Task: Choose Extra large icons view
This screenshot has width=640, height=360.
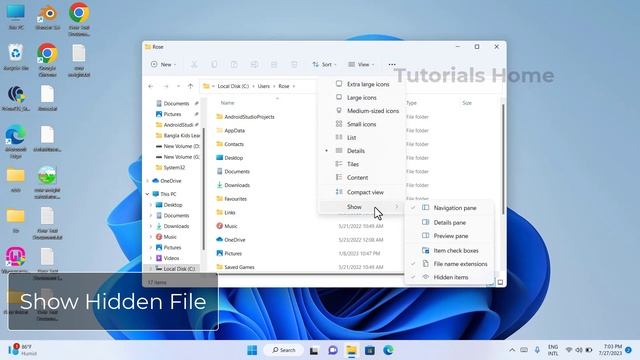Action: (x=362, y=84)
